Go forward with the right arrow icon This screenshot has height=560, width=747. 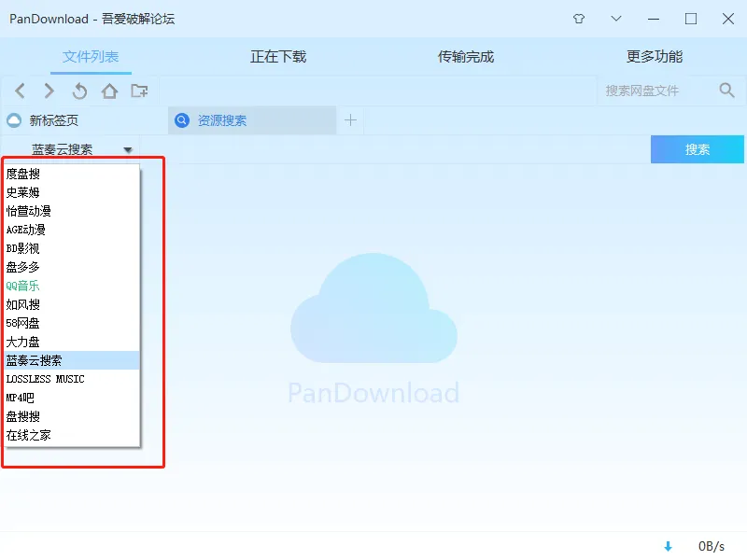coord(49,91)
